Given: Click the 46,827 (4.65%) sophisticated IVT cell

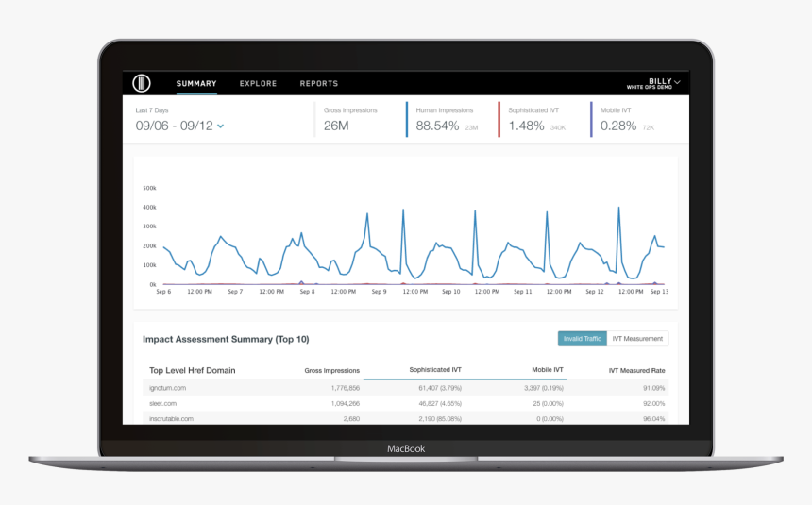Looking at the screenshot, I should tap(440, 403).
